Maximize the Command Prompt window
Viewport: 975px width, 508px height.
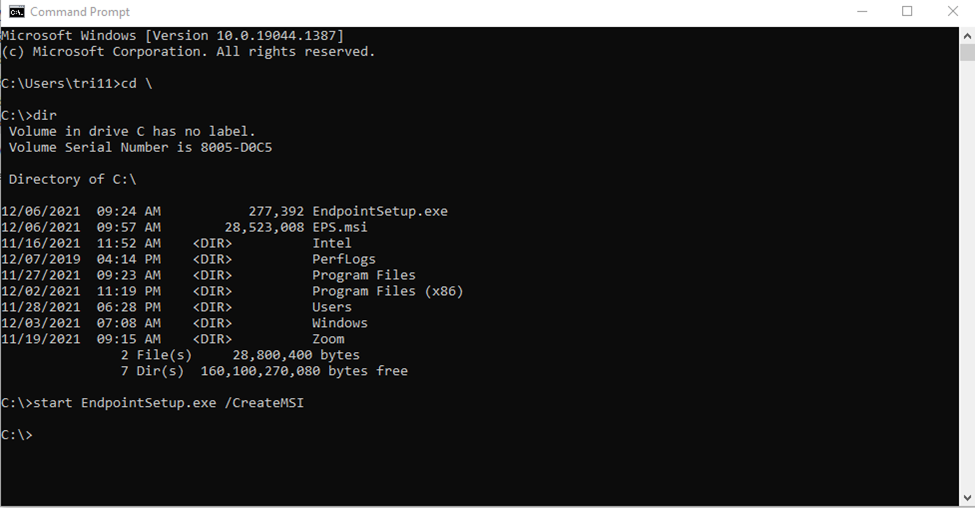tap(907, 12)
